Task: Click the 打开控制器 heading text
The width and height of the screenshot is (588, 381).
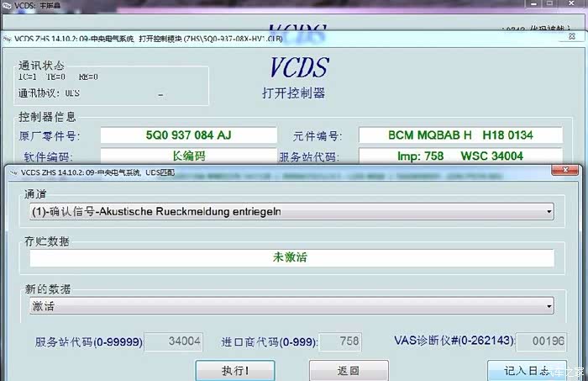Action: (x=294, y=93)
